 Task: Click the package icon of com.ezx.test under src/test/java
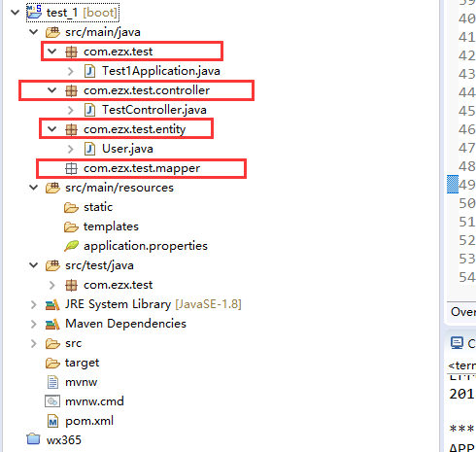tap(71, 285)
